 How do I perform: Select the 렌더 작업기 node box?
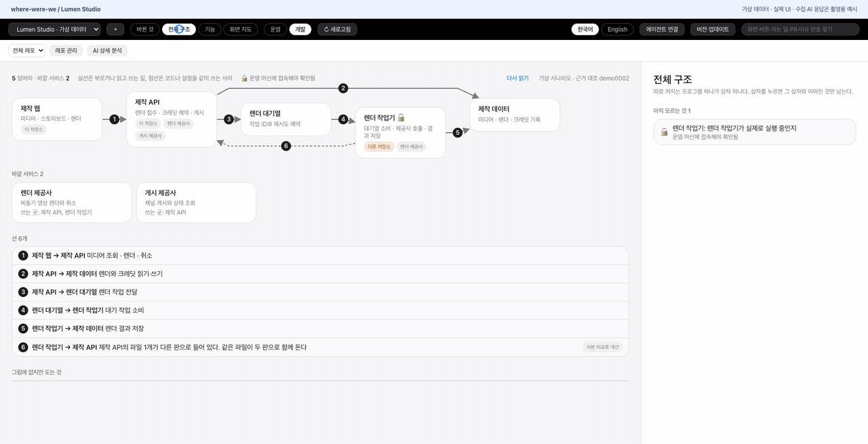(400, 133)
